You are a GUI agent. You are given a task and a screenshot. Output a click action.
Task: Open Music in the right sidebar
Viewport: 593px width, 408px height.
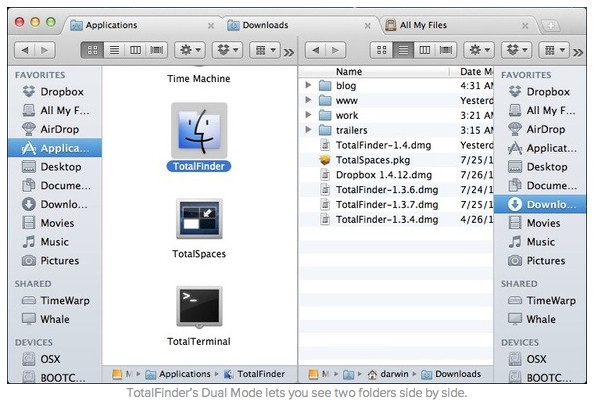532,242
